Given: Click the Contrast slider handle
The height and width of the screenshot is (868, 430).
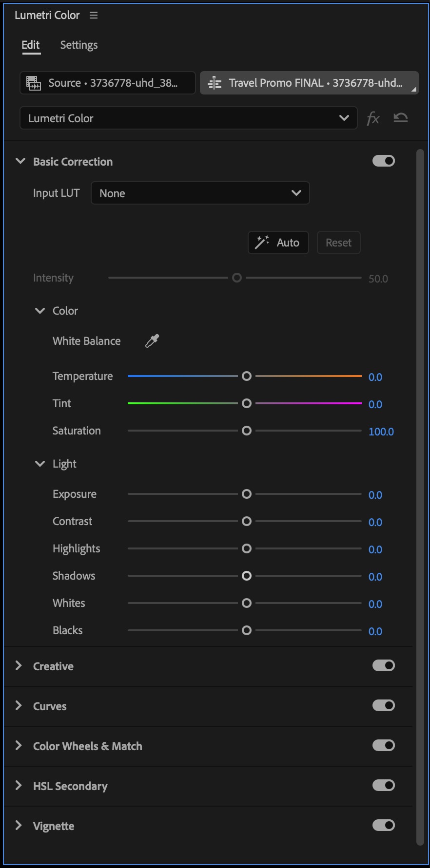Looking at the screenshot, I should (247, 521).
